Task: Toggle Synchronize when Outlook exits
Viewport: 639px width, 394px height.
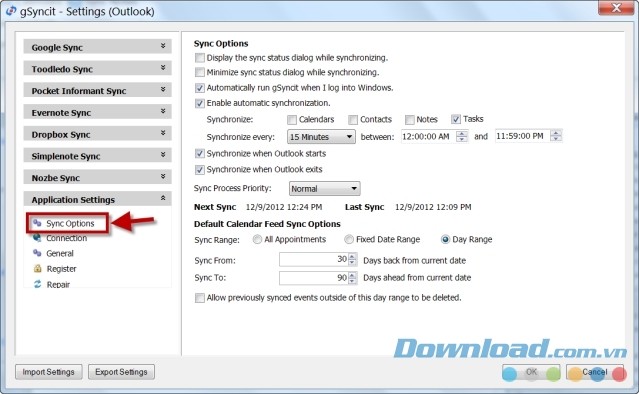Action: [x=200, y=169]
